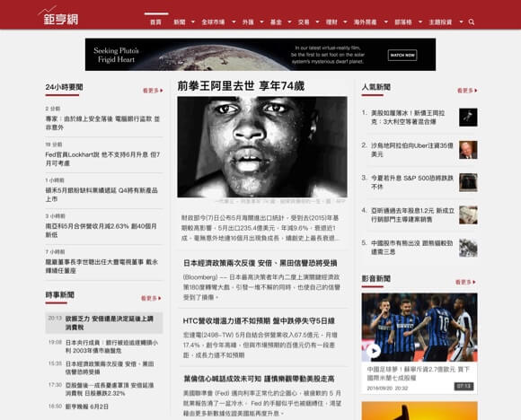Click thumbnail for popular news item 5
521x420 pixels.
(x=468, y=248)
